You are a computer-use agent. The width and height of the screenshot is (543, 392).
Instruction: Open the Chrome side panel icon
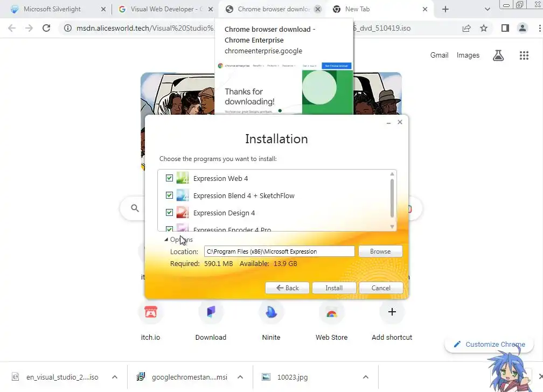pos(505,28)
